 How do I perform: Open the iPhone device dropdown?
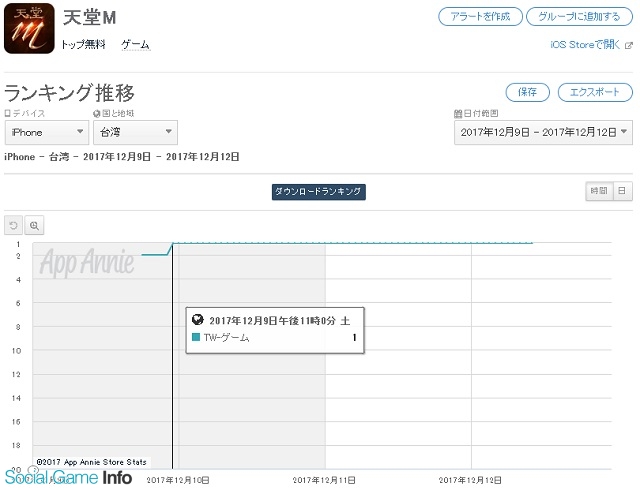[47, 132]
